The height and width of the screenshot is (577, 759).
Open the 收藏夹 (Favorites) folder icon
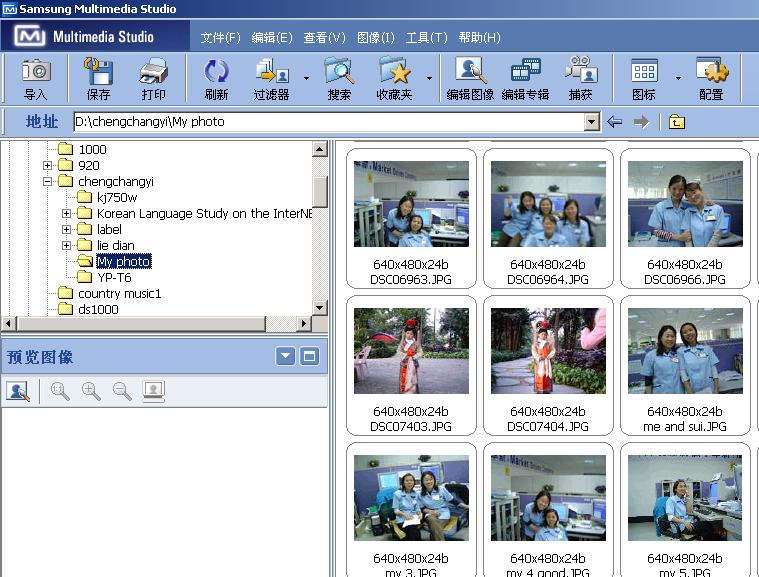pyautogui.click(x=395, y=72)
